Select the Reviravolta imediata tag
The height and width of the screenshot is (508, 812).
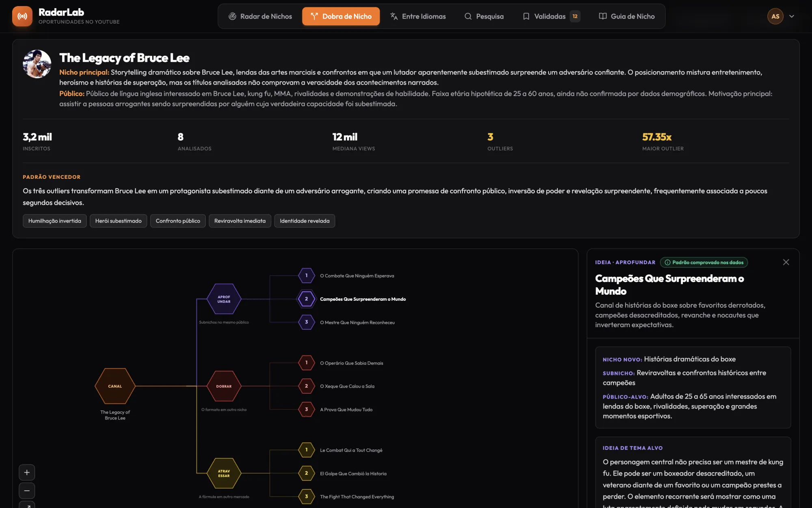click(240, 221)
